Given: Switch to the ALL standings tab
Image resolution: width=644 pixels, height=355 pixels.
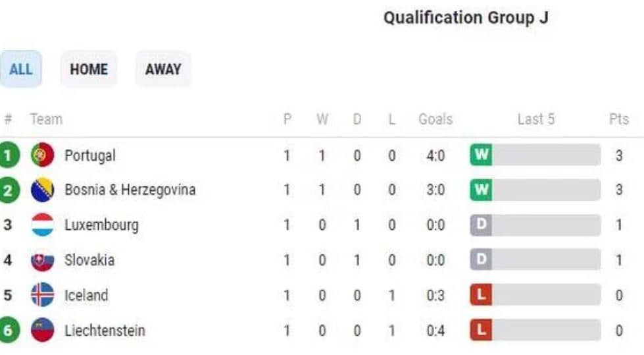Looking at the screenshot, I should pos(20,69).
